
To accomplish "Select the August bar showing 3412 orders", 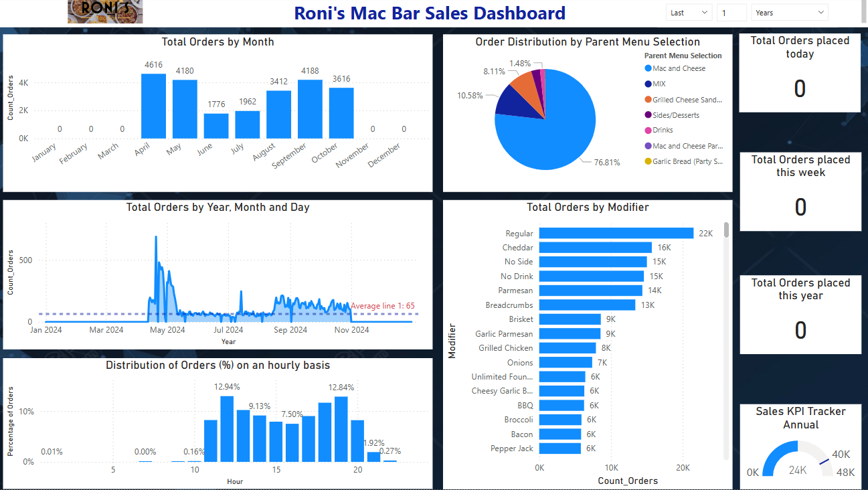I will click(x=278, y=114).
